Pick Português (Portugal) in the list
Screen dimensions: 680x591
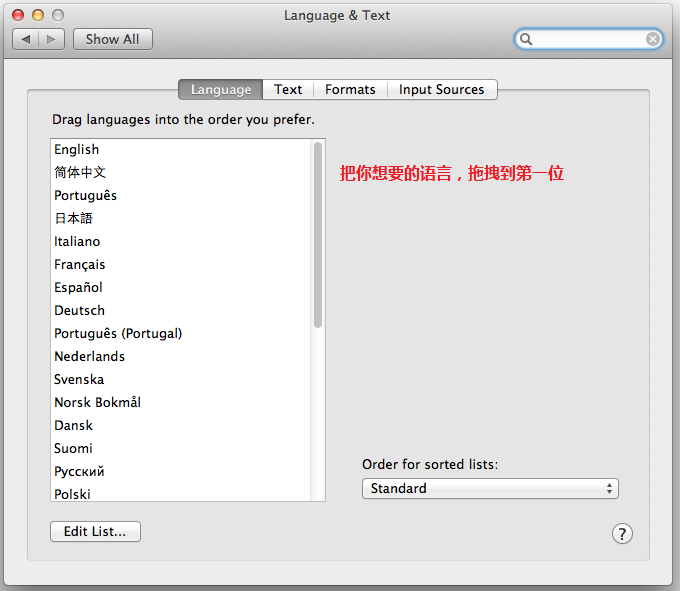pyautogui.click(x=118, y=333)
